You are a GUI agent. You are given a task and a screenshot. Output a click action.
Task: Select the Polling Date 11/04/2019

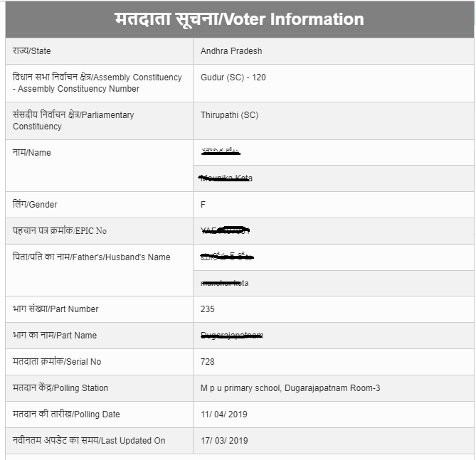(223, 414)
